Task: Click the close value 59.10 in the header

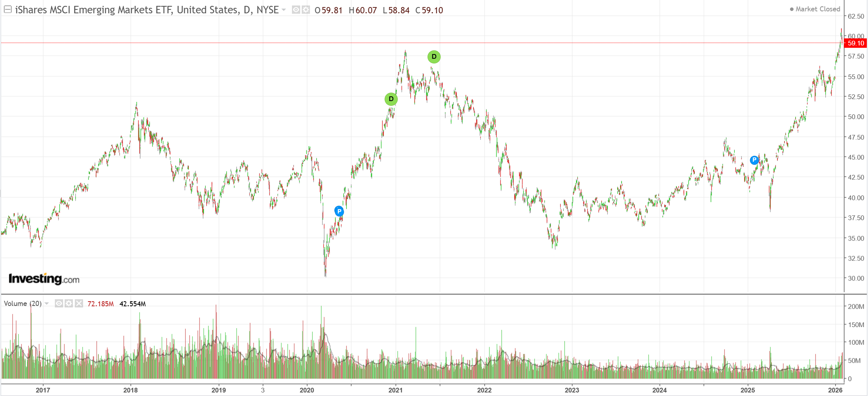Action: pyautogui.click(x=432, y=10)
